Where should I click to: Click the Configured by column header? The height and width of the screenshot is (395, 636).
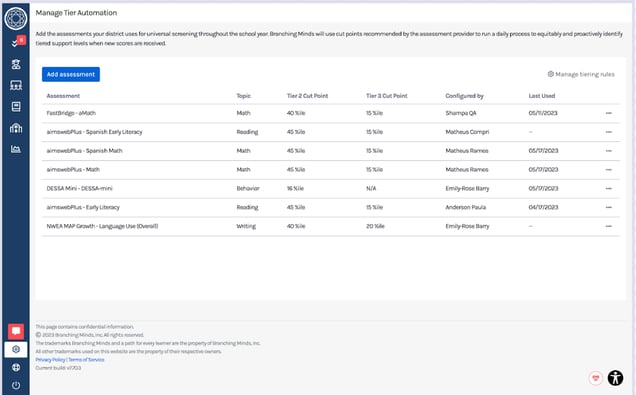pyautogui.click(x=464, y=96)
